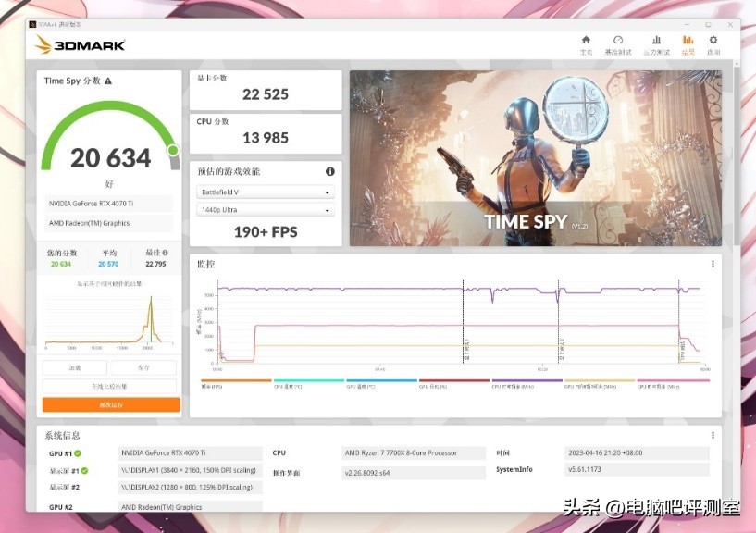Click the orange Run Again button

tap(111, 404)
